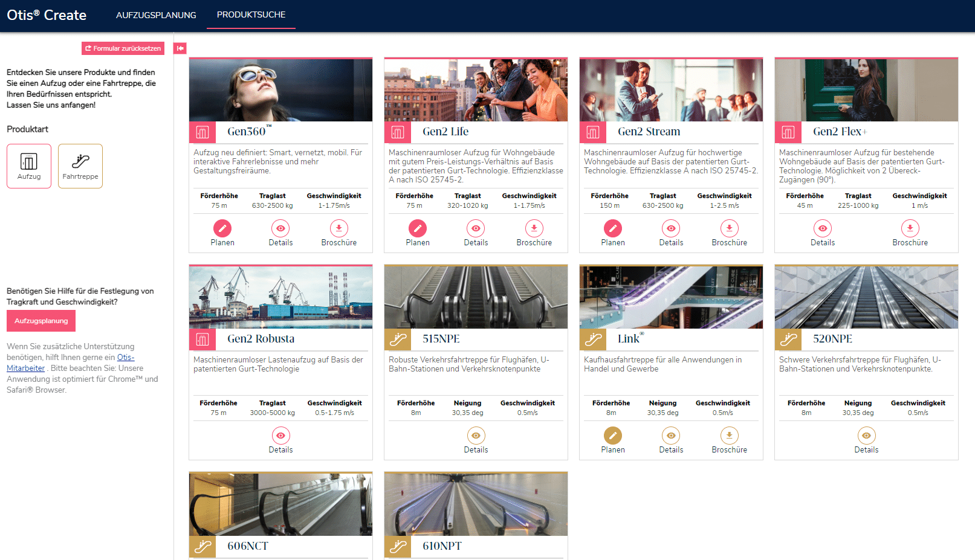View Details for Gen2 Robusta

pos(280,436)
